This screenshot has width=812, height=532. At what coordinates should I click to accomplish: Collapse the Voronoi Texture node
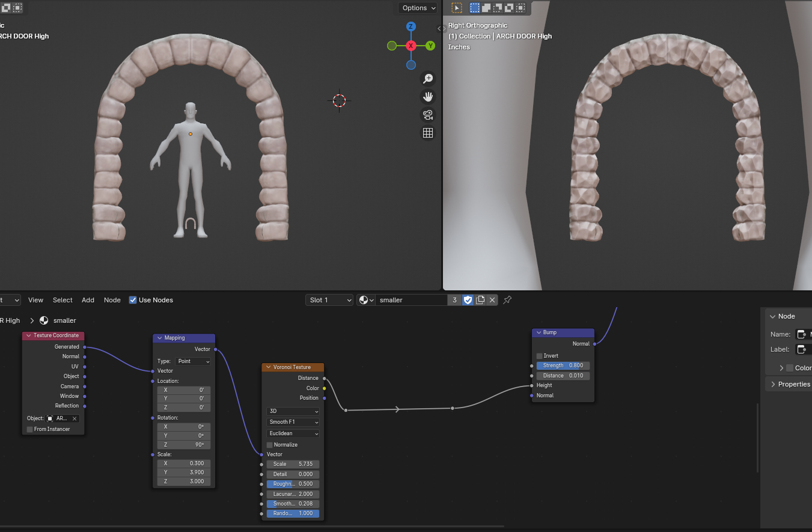(268, 367)
